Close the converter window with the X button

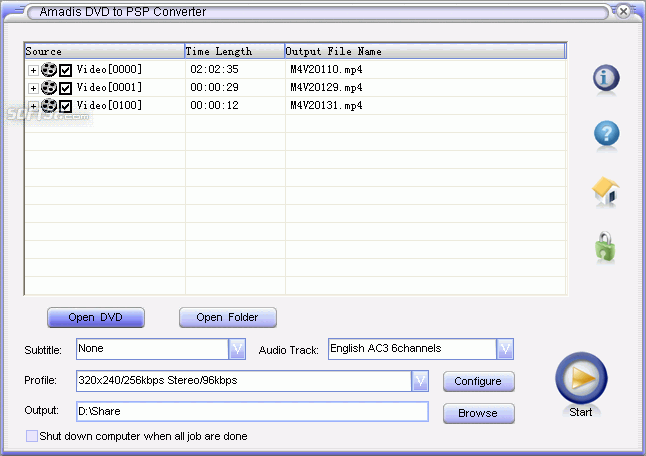(x=624, y=11)
